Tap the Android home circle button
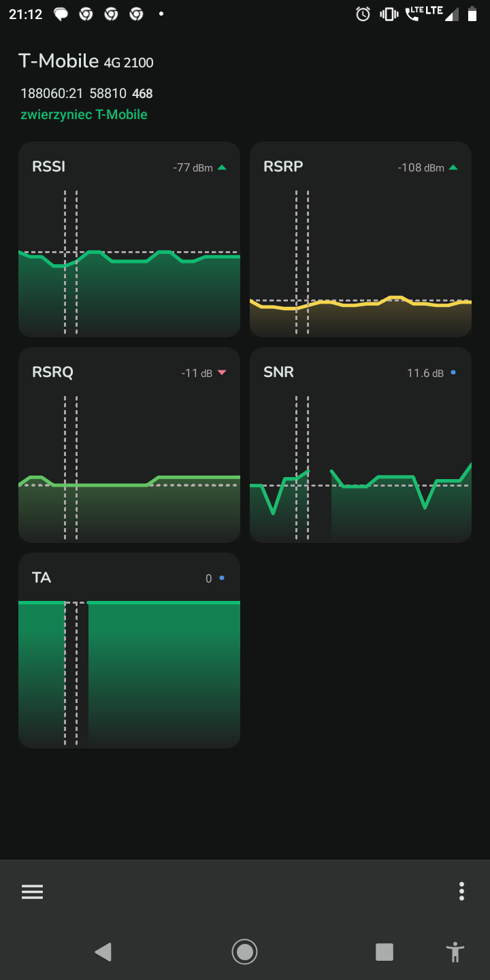The height and width of the screenshot is (980, 490). (x=244, y=951)
